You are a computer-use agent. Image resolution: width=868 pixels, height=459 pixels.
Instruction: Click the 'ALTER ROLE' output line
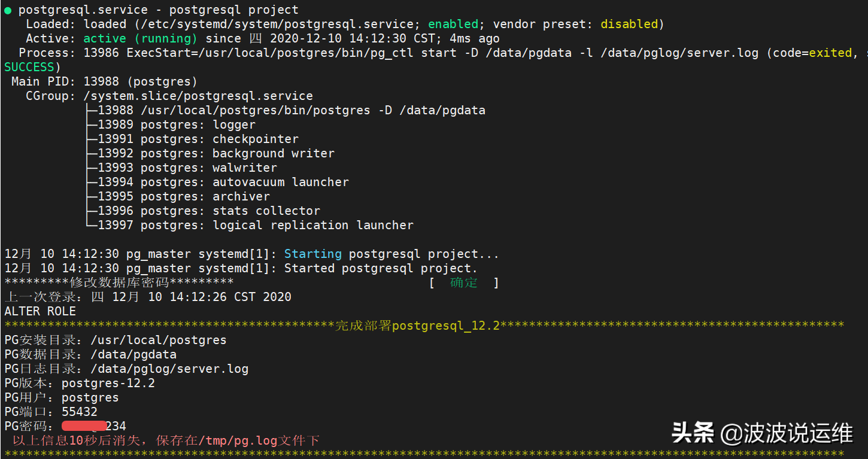point(40,312)
